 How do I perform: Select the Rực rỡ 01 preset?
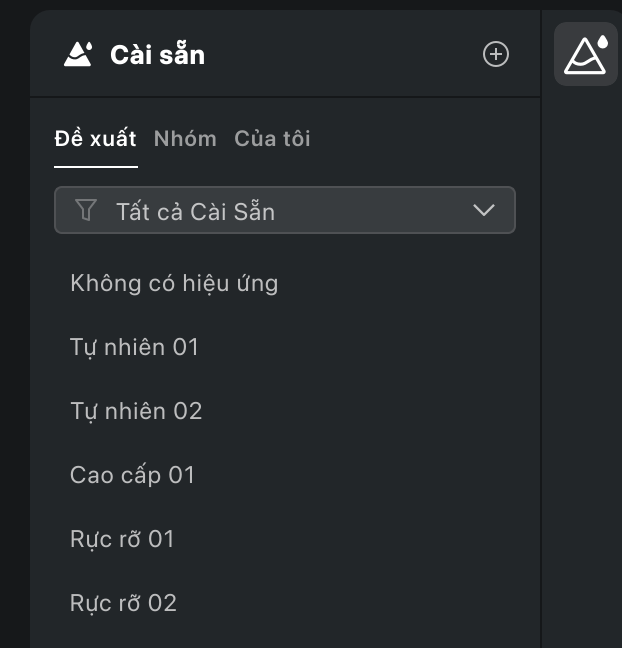click(x=122, y=539)
